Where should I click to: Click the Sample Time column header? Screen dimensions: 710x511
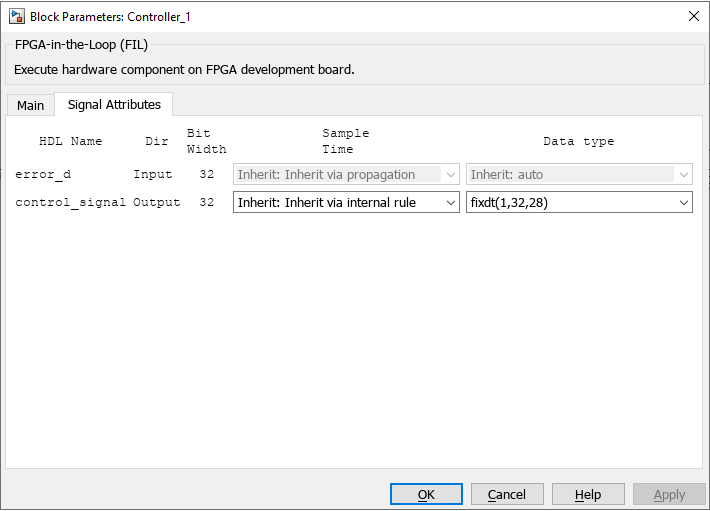pos(345,141)
